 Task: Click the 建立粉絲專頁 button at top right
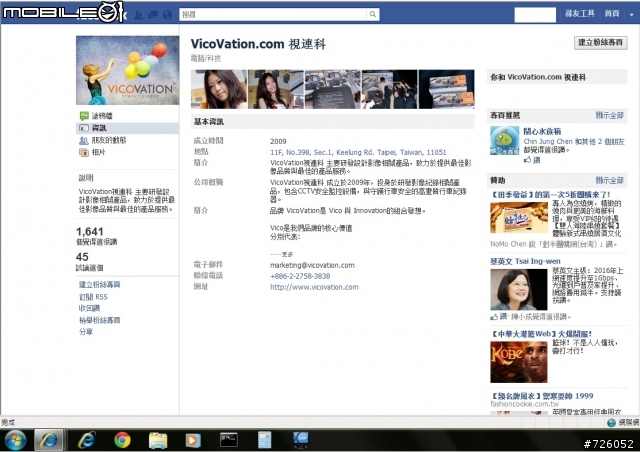pyautogui.click(x=600, y=42)
